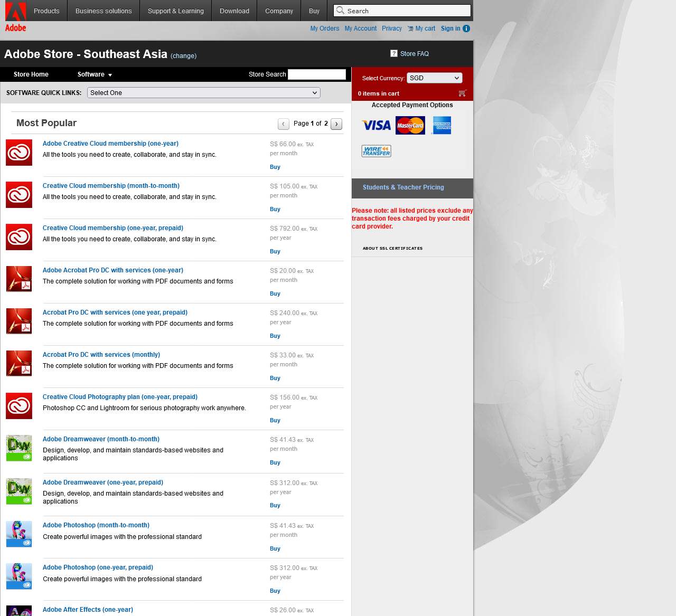
Task: Go to next page of Most Popular
Action: (336, 124)
